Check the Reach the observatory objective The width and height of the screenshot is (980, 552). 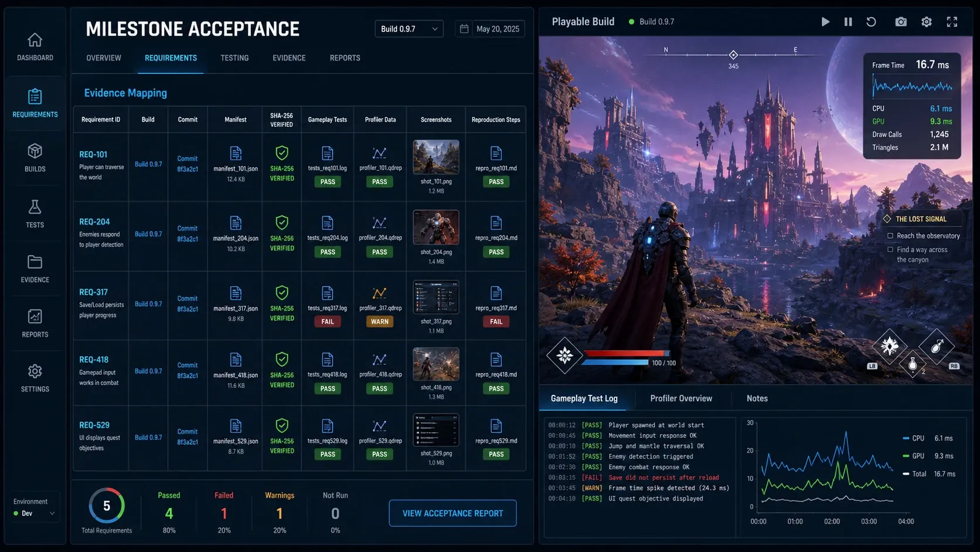point(890,236)
